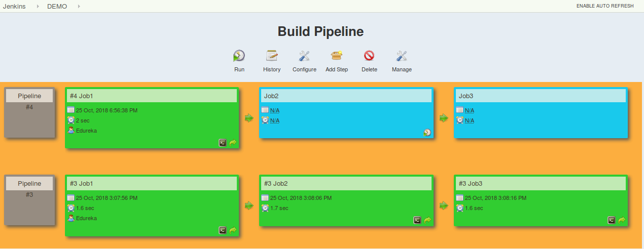Click the N/A date in Job2 card
This screenshot has height=249, width=644.
click(275, 110)
